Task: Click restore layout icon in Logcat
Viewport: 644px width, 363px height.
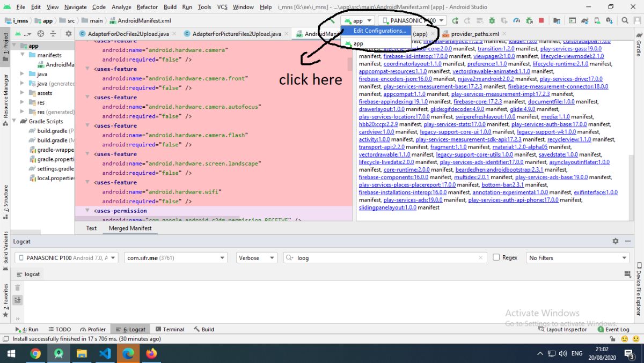Action: pyautogui.click(x=628, y=274)
